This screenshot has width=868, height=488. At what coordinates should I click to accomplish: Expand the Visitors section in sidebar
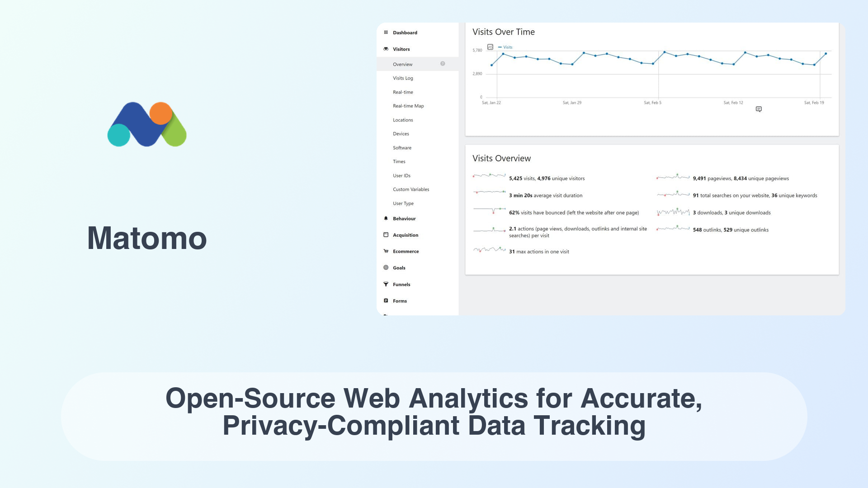point(401,48)
